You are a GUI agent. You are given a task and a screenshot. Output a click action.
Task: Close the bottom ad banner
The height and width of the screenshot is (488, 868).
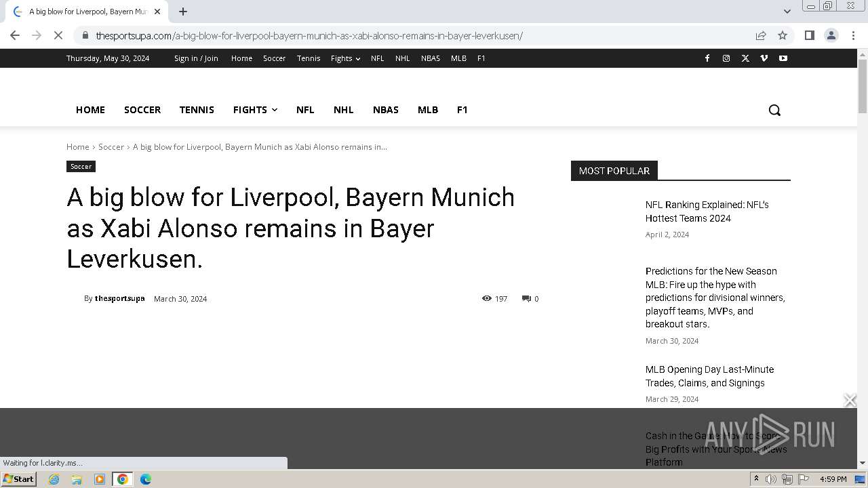pos(850,401)
